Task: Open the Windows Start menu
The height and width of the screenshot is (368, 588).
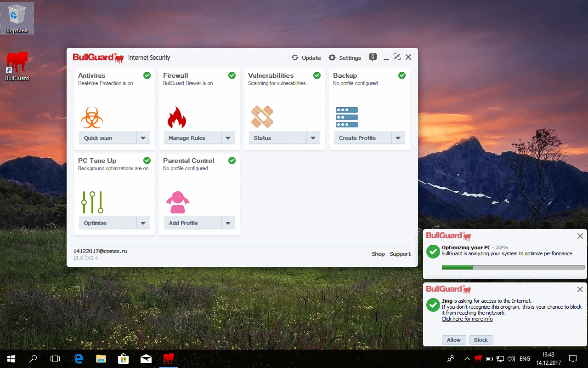Action: point(11,358)
